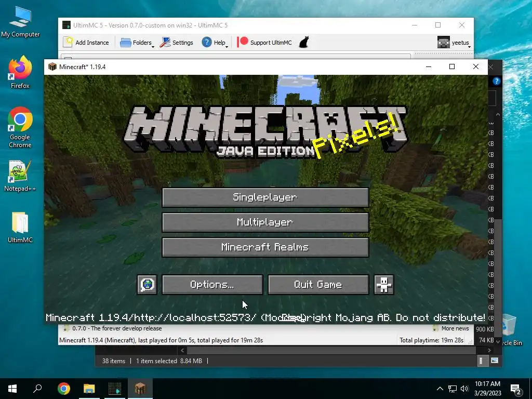Open the Multiplayer menu
This screenshot has height=399, width=532.
[x=265, y=222]
